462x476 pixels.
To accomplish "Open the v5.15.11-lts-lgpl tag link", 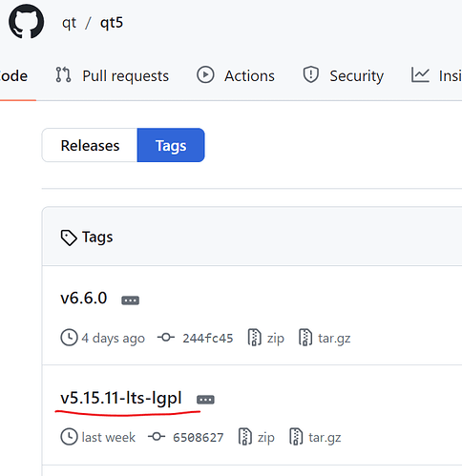I will point(121,398).
